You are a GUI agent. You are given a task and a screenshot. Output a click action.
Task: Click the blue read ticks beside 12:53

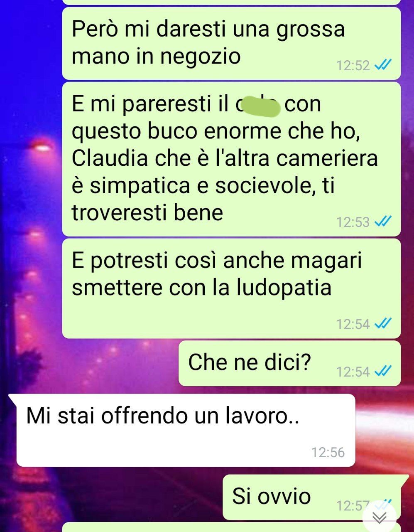383,222
